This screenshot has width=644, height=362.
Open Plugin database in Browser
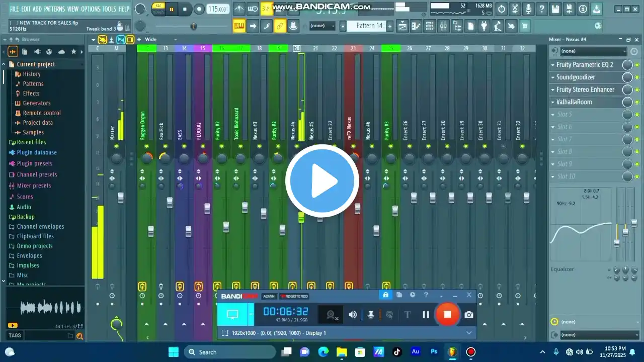tap(36, 152)
